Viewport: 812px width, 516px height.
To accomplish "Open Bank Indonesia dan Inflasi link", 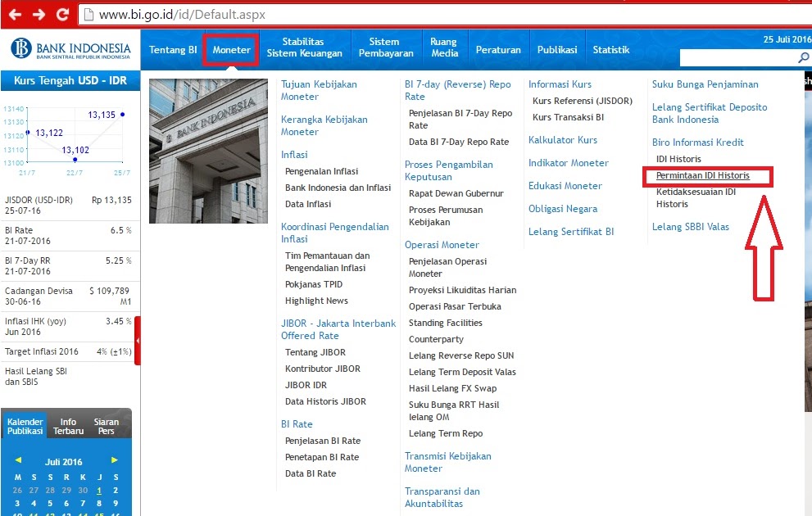I will [x=338, y=188].
